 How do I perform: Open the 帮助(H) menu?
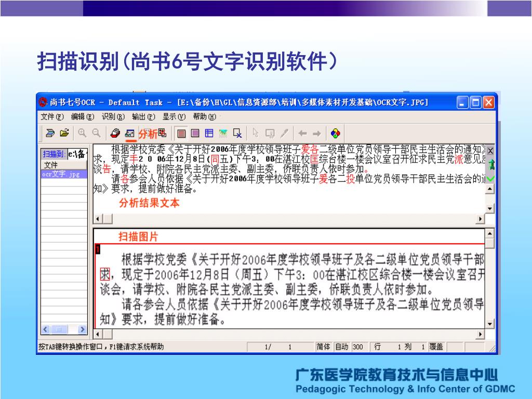(205, 117)
